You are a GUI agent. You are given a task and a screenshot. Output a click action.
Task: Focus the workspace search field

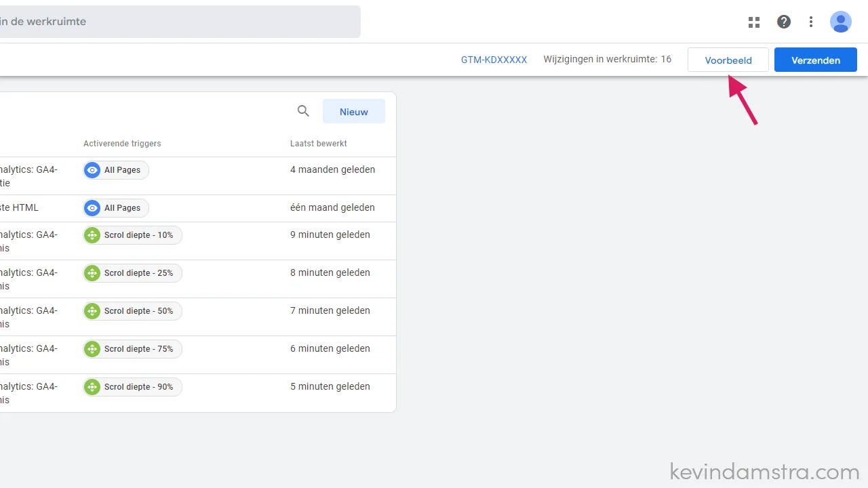(180, 22)
